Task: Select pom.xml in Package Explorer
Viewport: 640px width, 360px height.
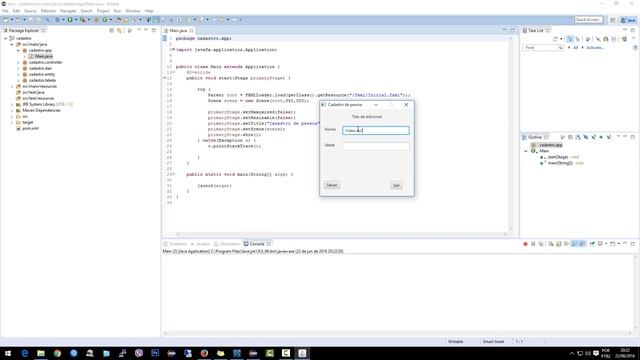Action: click(30, 129)
